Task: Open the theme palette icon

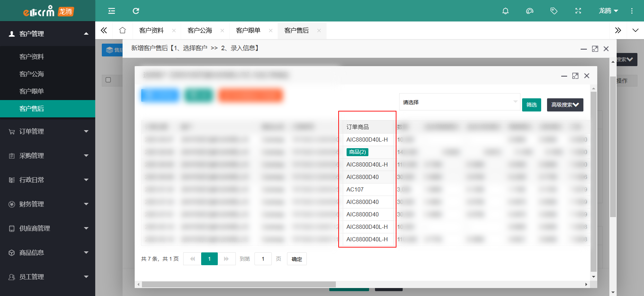Action: [x=529, y=11]
